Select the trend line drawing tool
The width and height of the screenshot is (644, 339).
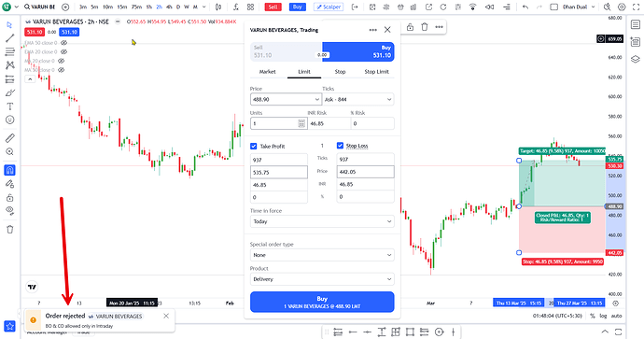(x=10, y=38)
